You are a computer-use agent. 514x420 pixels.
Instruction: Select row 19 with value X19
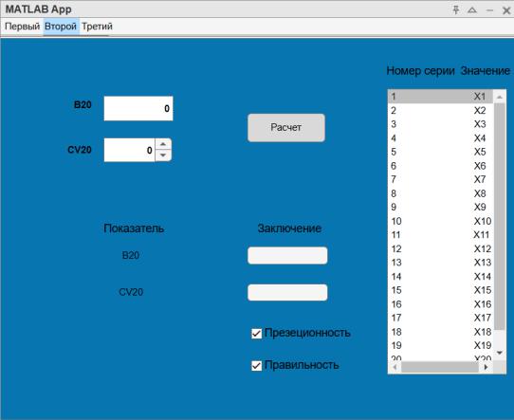point(441,345)
